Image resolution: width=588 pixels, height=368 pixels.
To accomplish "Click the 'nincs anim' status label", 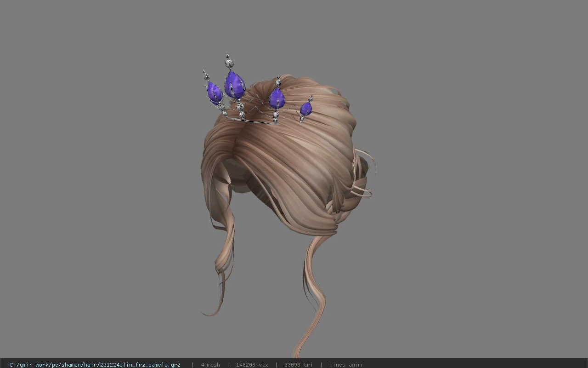I will point(345,365).
